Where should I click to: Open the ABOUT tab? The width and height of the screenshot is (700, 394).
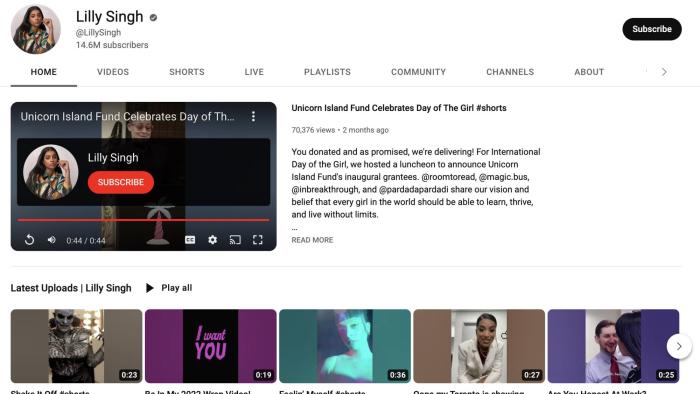click(x=589, y=72)
